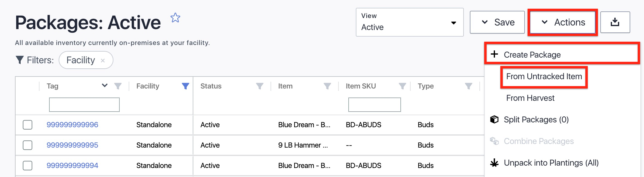Viewport: 644px width, 177px height.
Task: Expand the Save dropdown button
Action: 497,22
